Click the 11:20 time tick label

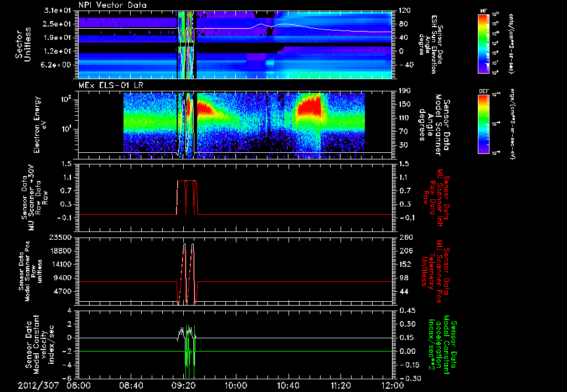click(x=341, y=385)
